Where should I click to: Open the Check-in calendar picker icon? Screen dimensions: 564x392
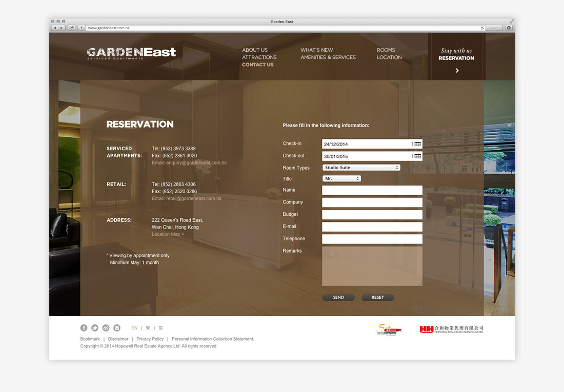(x=417, y=144)
